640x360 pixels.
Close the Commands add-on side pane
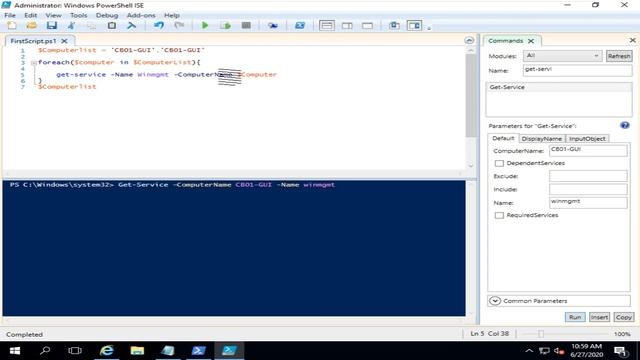(x=632, y=40)
